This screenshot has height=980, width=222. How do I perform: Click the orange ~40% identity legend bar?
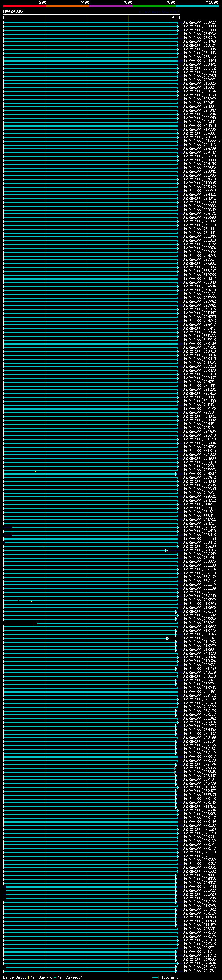[68, 6]
